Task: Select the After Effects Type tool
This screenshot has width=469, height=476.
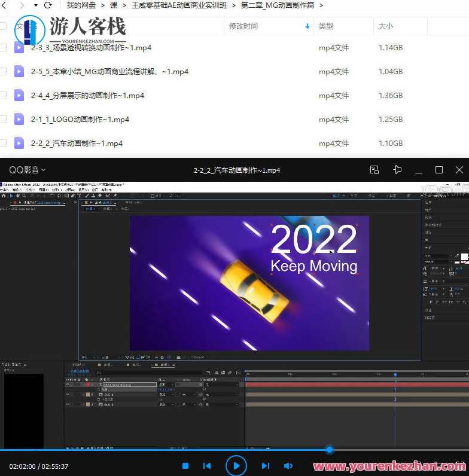Action: pyautogui.click(x=79, y=196)
